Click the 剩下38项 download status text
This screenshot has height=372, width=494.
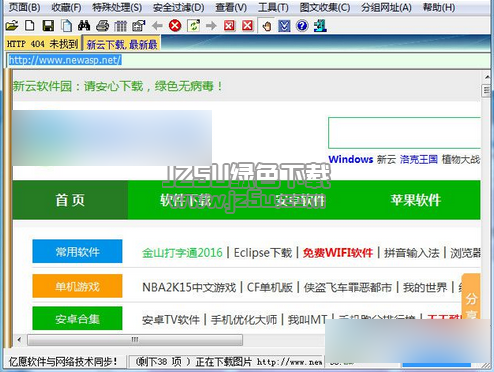click(228, 362)
